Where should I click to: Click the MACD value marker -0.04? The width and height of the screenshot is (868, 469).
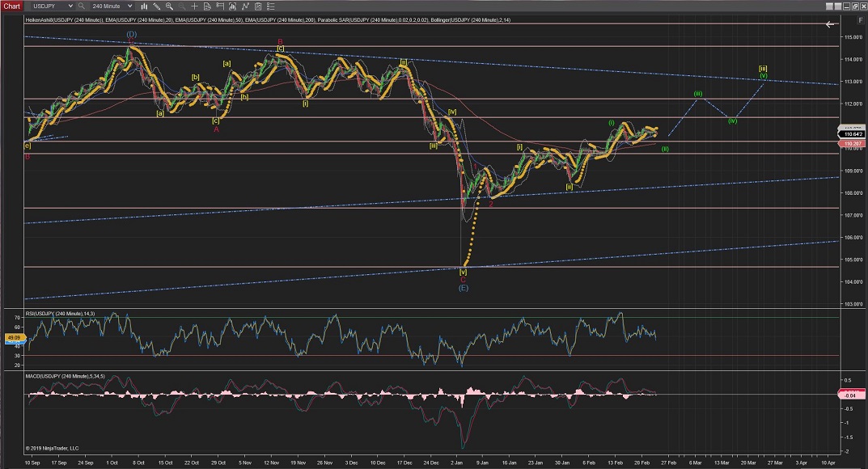click(850, 395)
